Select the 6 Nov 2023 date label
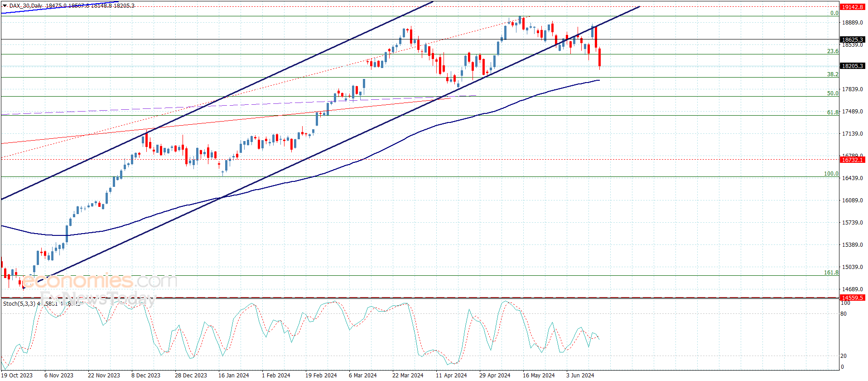This screenshot has height=381, width=868. coord(59,375)
